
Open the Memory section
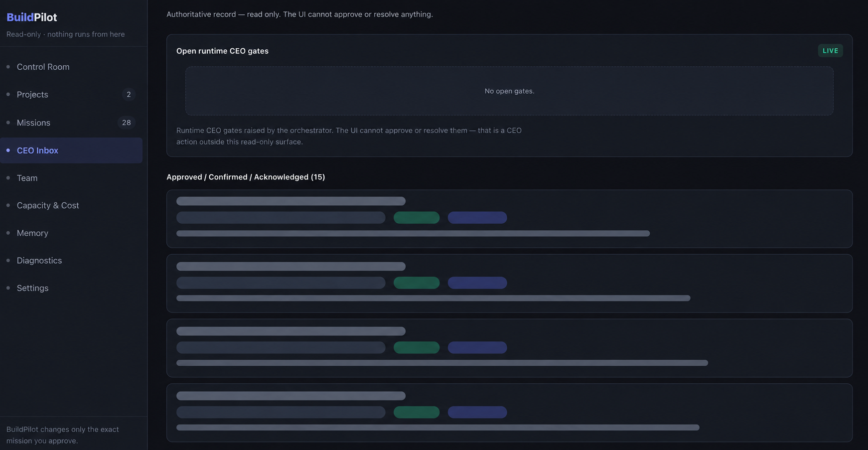click(71, 233)
